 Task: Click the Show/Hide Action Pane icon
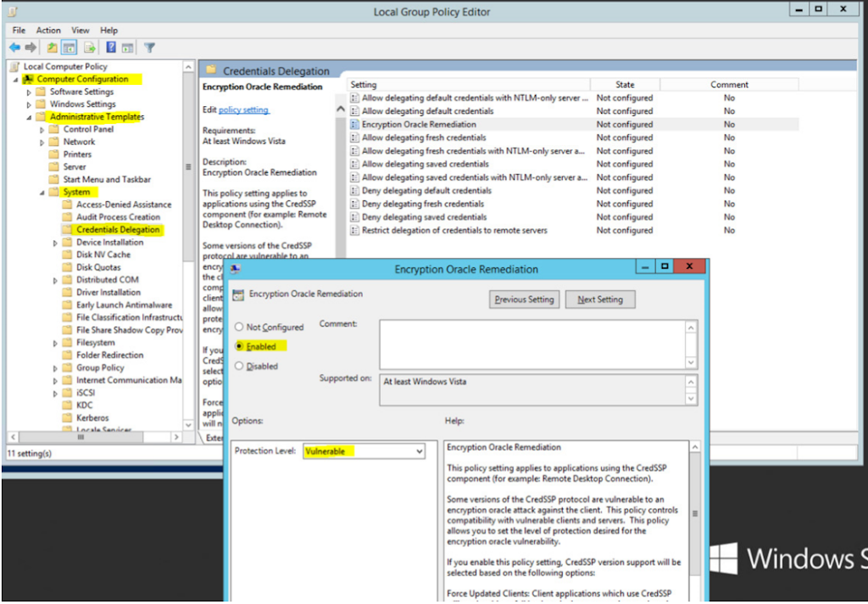[127, 48]
